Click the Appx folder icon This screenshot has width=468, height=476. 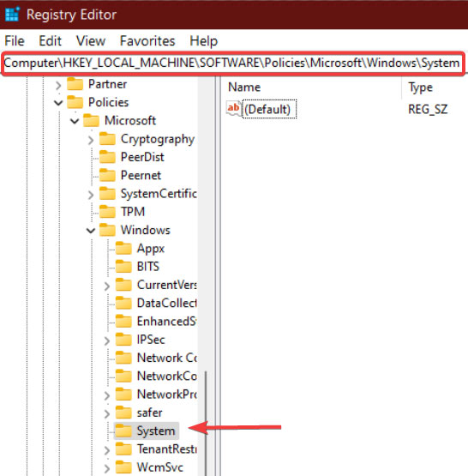(123, 249)
